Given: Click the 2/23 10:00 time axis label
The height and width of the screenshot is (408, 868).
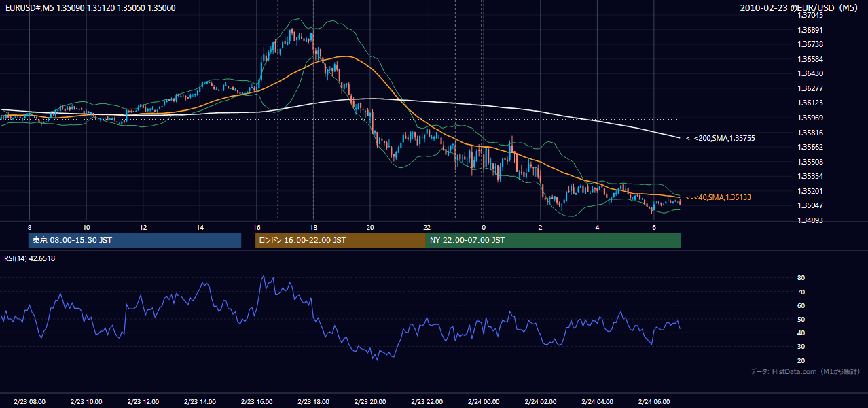Looking at the screenshot, I should [86, 402].
